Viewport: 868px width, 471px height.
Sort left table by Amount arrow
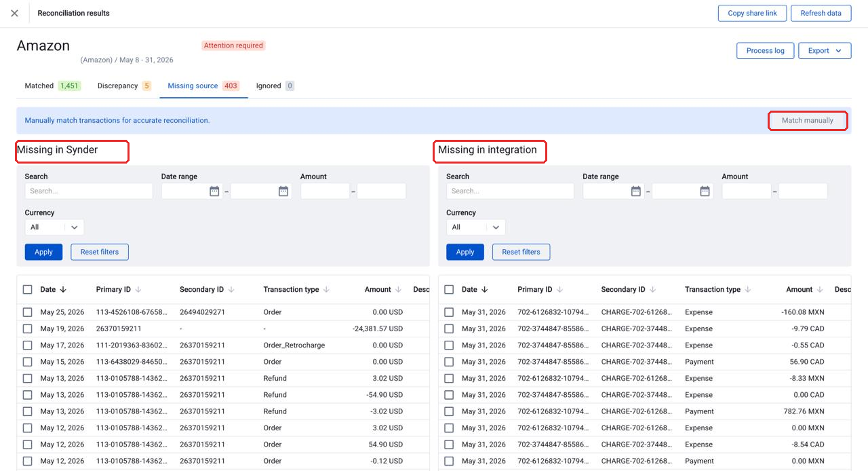tap(399, 290)
